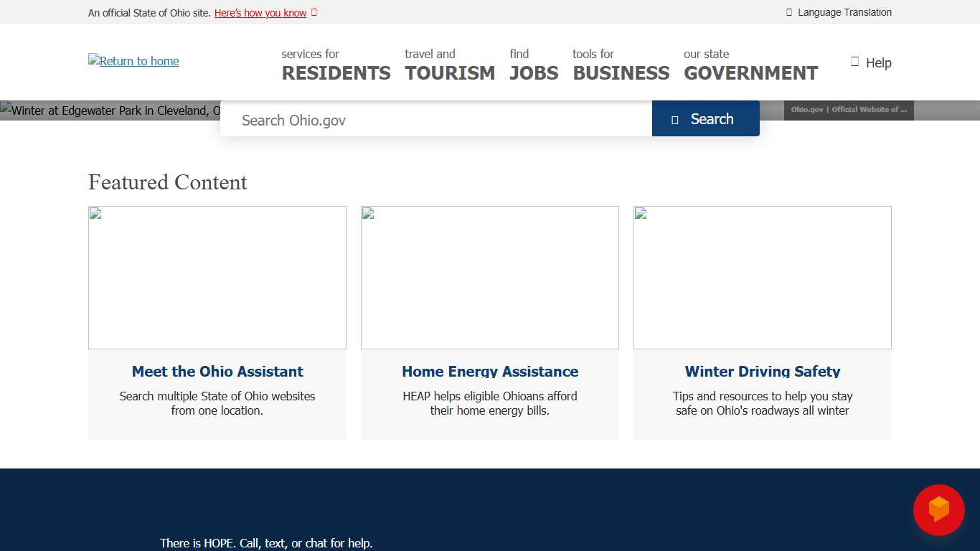Select the Winter Driving Safety link
Image resolution: width=980 pixels, height=551 pixels.
[762, 372]
